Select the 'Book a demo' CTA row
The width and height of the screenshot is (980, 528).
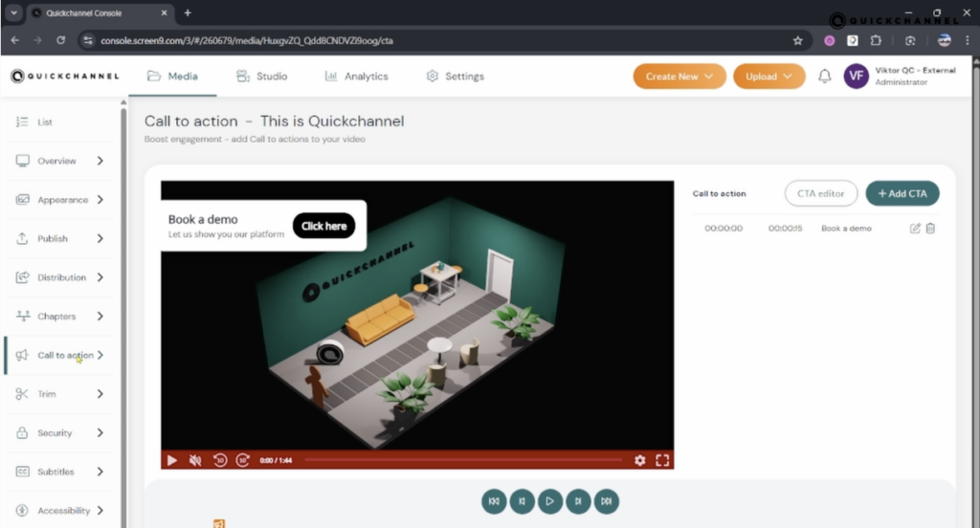tap(815, 228)
